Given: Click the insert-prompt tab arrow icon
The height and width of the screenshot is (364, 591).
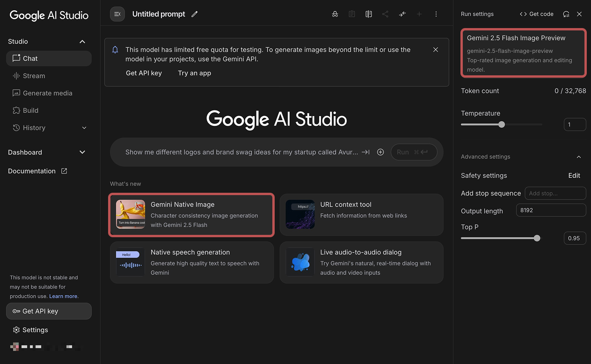Looking at the screenshot, I should click(366, 152).
